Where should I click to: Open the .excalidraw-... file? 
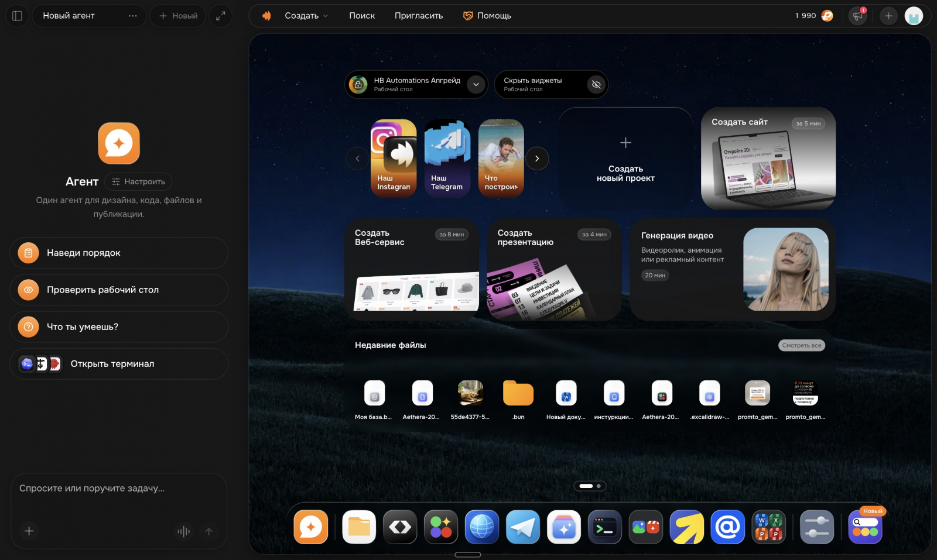click(710, 400)
